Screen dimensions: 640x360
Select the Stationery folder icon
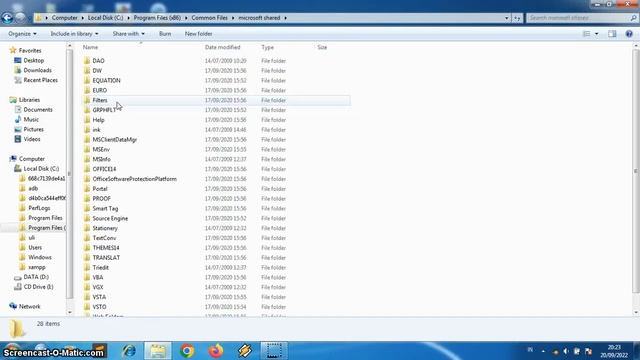(x=87, y=228)
